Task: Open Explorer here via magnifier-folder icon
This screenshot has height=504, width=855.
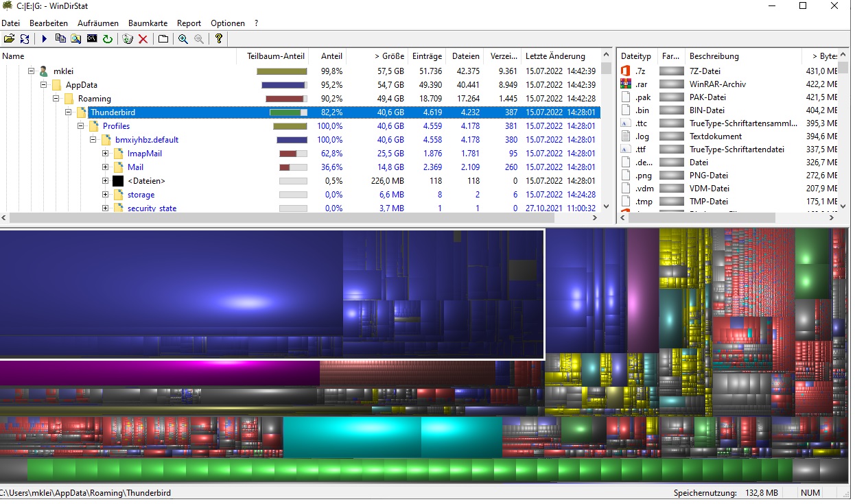Action: click(76, 39)
